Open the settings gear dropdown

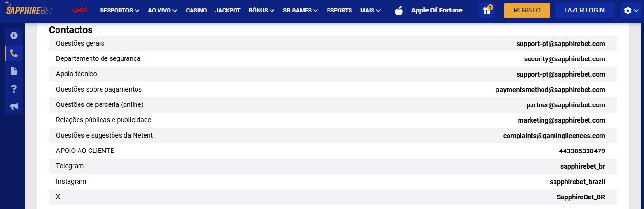(631, 11)
